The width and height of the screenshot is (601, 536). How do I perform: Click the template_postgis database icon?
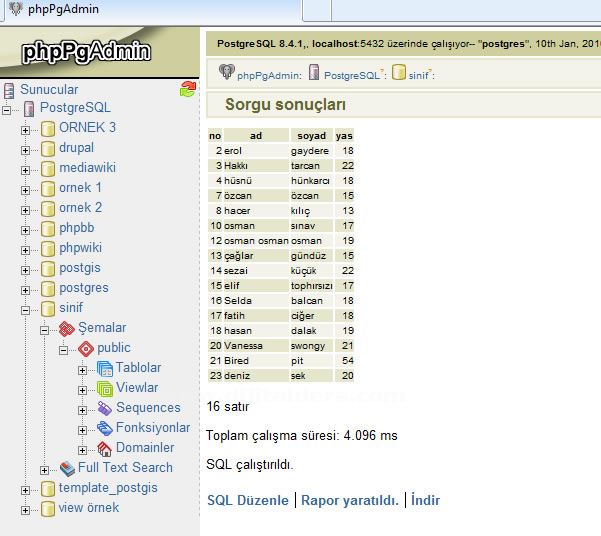pos(48,489)
